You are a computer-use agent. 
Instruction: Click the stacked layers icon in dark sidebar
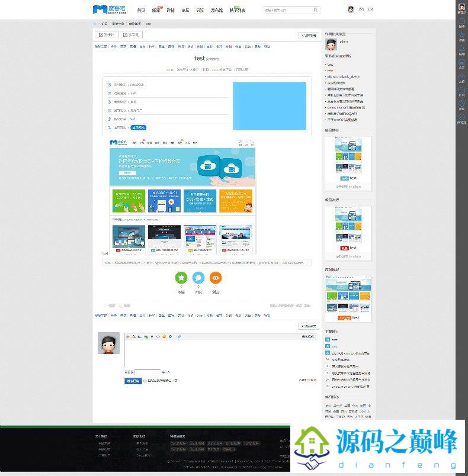(461, 62)
